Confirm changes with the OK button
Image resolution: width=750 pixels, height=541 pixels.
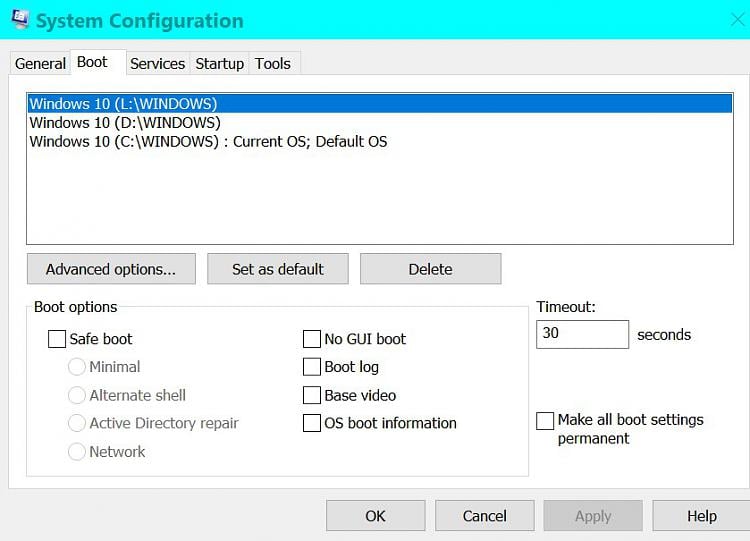coord(375,516)
